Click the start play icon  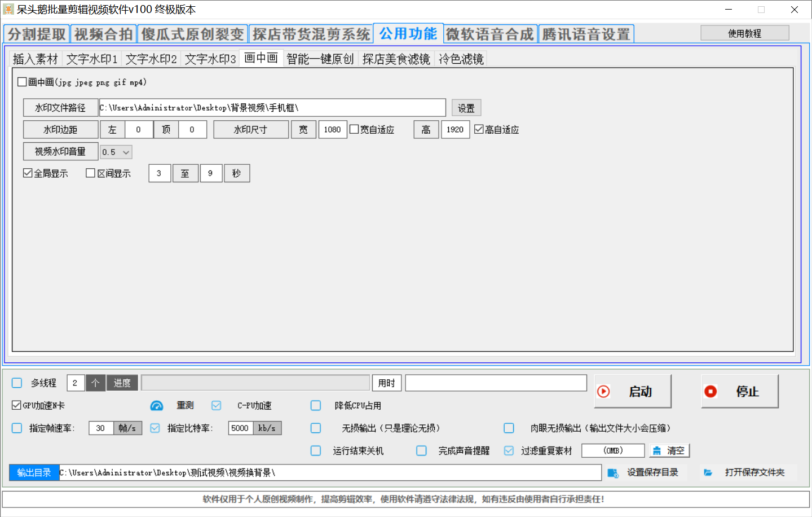pos(603,392)
